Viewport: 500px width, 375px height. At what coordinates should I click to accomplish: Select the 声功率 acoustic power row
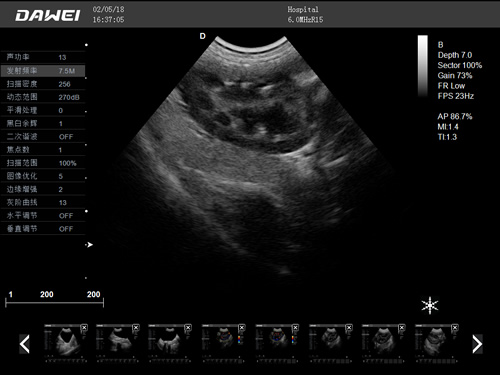pyautogui.click(x=43, y=57)
